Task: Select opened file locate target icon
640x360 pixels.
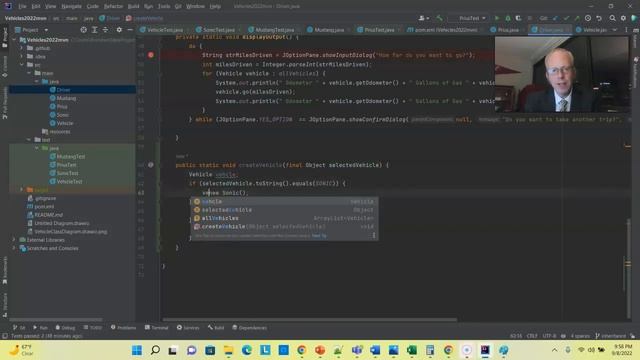Action: 83,30
